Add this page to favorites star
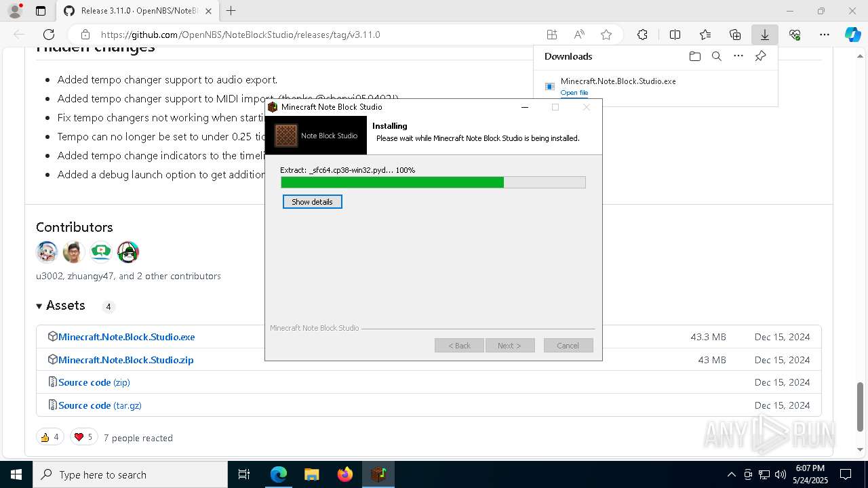 click(x=606, y=35)
